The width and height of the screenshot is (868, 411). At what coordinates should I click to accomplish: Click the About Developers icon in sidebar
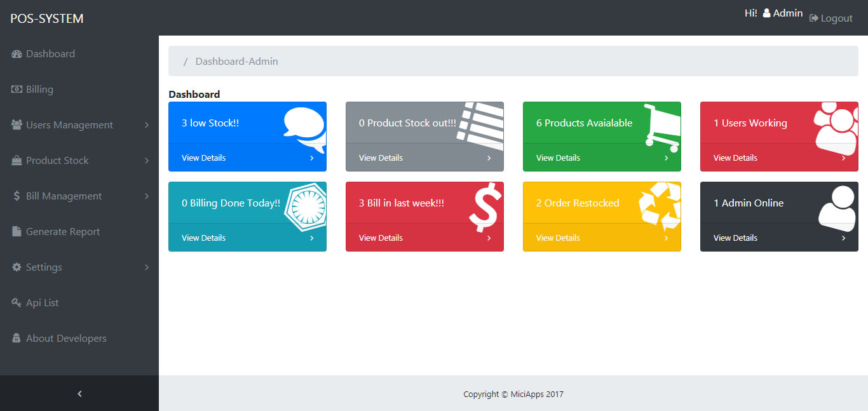pyautogui.click(x=17, y=339)
